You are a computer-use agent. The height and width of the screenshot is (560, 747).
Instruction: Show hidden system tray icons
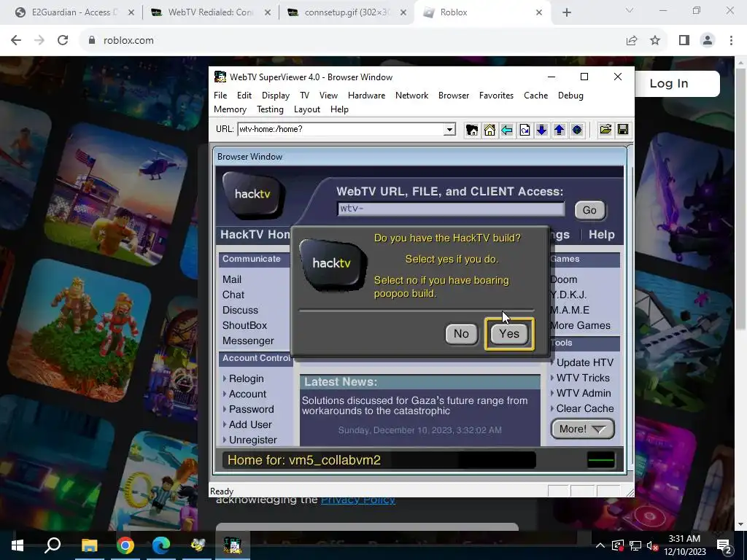tap(600, 545)
